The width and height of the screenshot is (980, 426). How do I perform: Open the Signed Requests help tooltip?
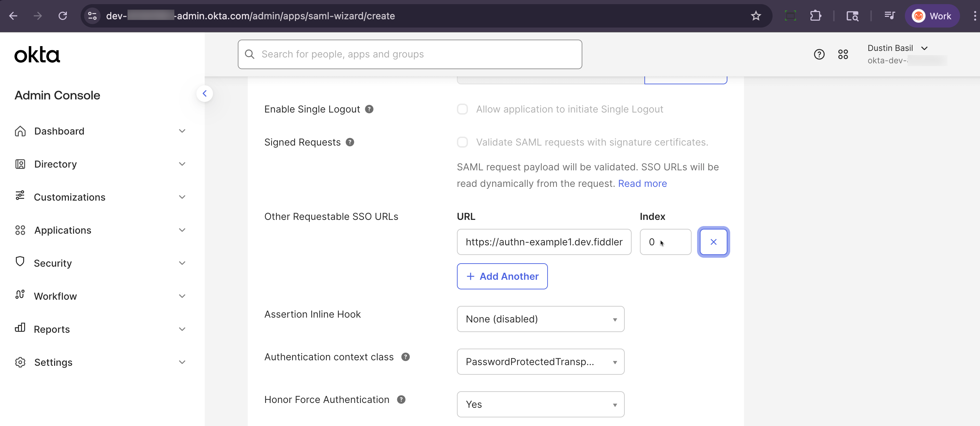[x=350, y=142]
